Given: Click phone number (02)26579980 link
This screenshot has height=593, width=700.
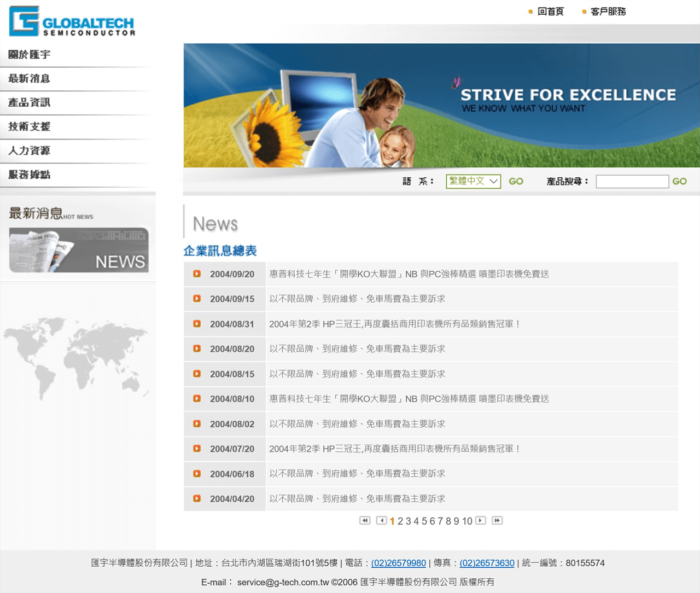Looking at the screenshot, I should pos(399,563).
